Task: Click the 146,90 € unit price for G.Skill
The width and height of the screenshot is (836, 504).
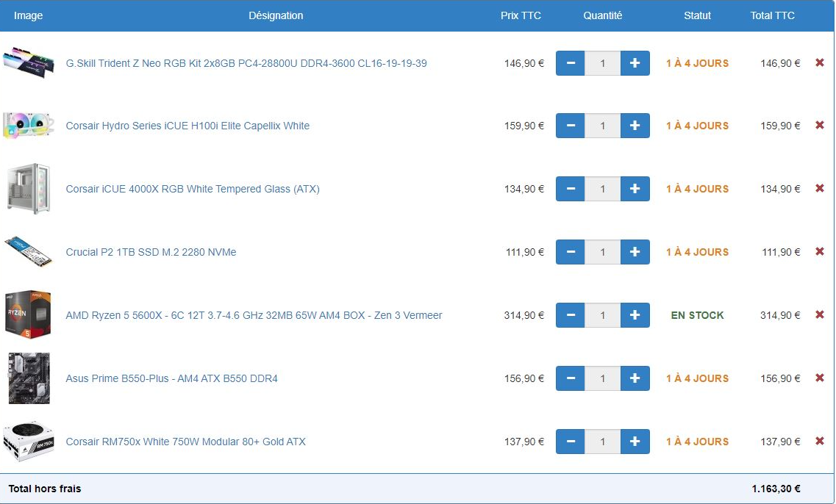Action: tap(524, 63)
